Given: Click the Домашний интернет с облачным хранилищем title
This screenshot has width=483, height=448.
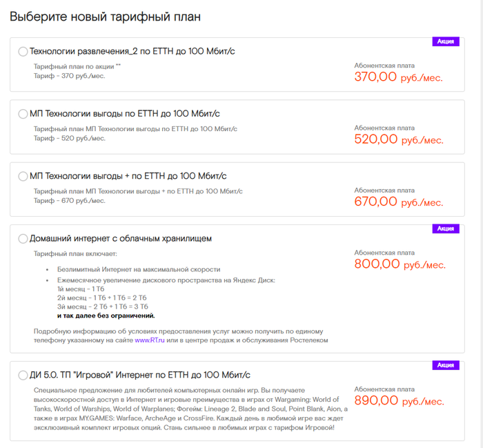Looking at the screenshot, I should pos(121,239).
